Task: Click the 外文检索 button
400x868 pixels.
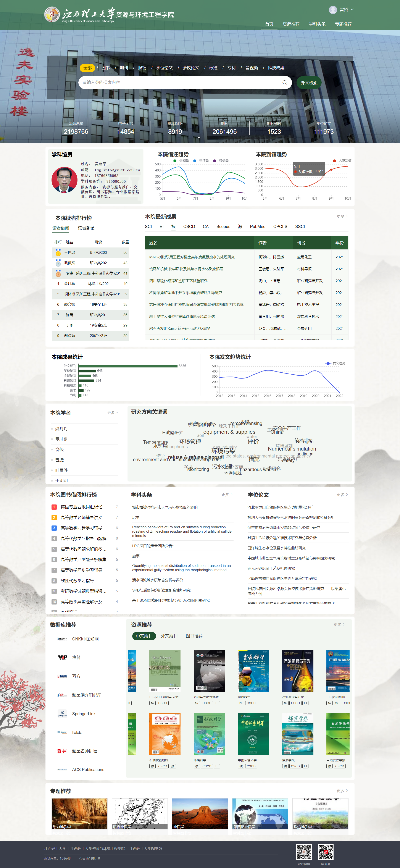Action: pyautogui.click(x=309, y=82)
